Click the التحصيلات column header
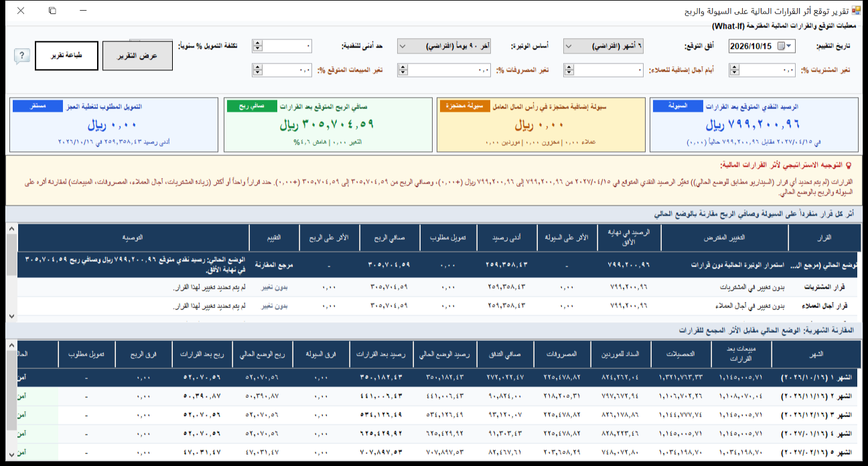868x466 pixels. pos(681,354)
